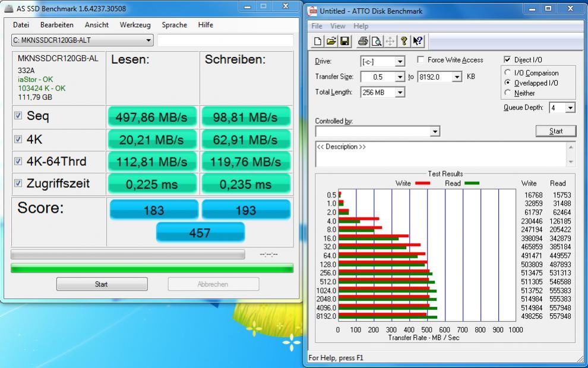Click the 111,79 GB capacity text
The width and height of the screenshot is (588, 368).
(x=35, y=97)
